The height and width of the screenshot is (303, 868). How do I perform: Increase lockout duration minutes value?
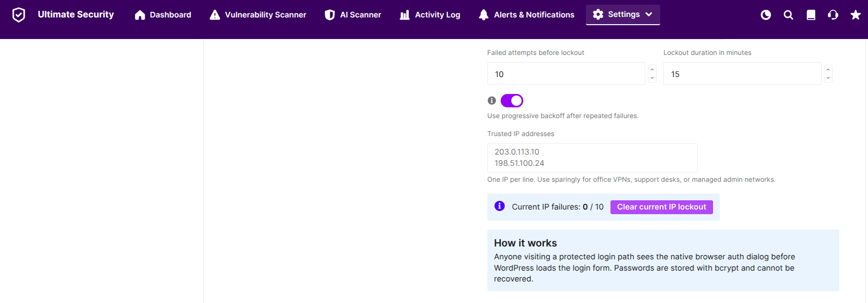coord(828,69)
